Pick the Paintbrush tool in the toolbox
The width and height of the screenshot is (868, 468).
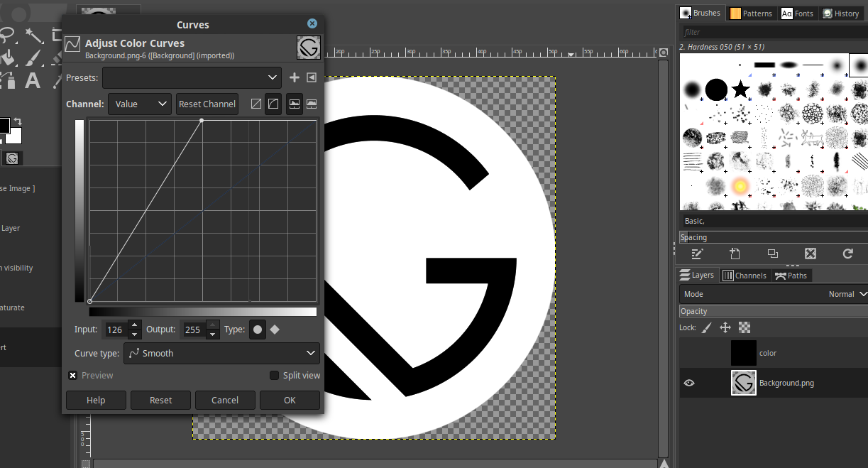[33, 58]
